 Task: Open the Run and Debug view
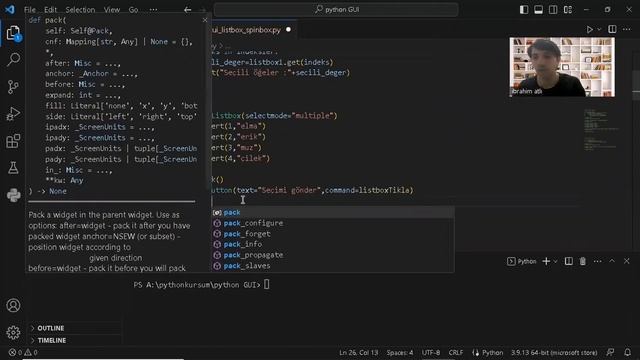pyautogui.click(x=13, y=114)
